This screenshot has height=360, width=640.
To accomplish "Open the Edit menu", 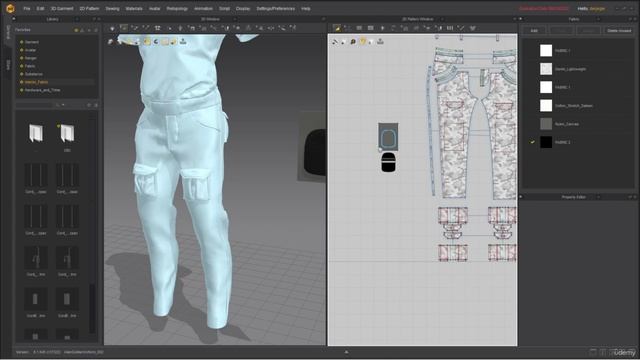I will tap(40, 9).
